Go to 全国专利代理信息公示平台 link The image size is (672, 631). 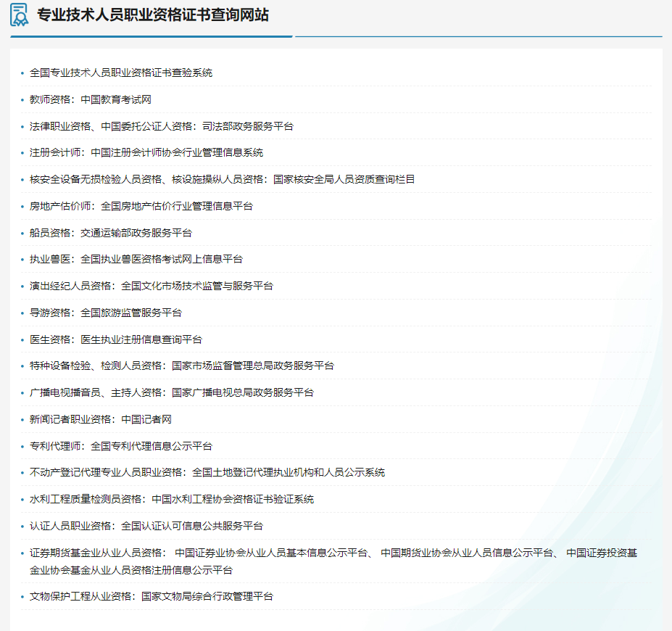pyautogui.click(x=152, y=447)
